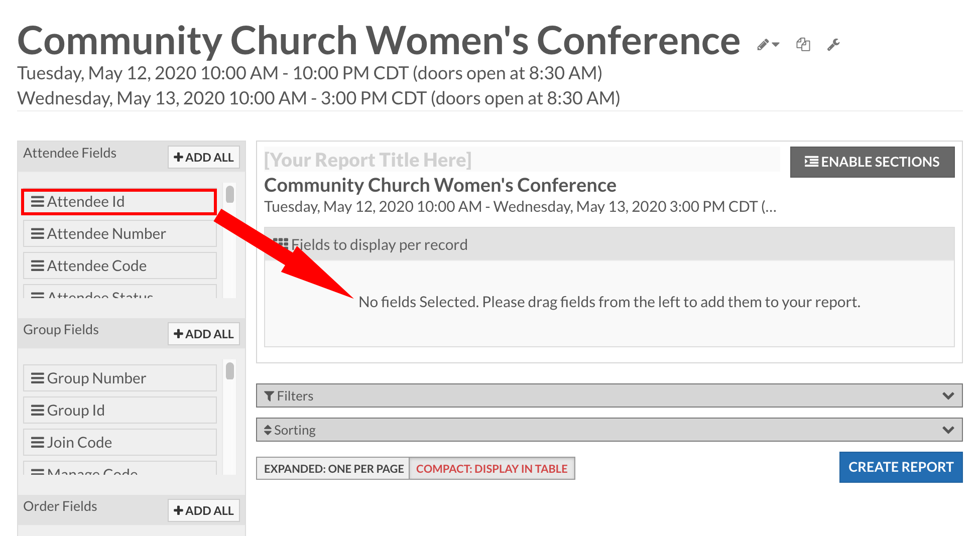Click the Attendee Id drag handle icon
Screen dimensions: 980x536
[x=38, y=202]
